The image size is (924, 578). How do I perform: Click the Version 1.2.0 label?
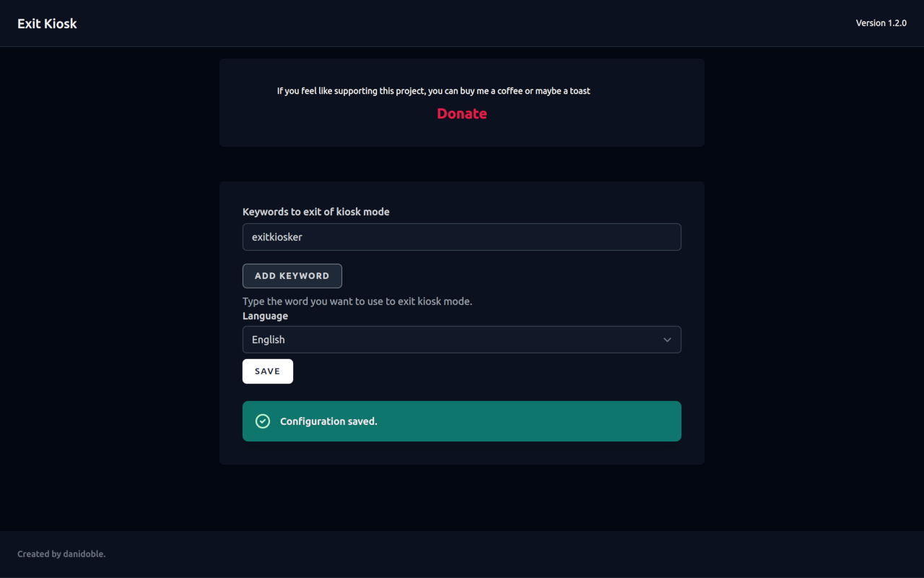[x=881, y=23]
